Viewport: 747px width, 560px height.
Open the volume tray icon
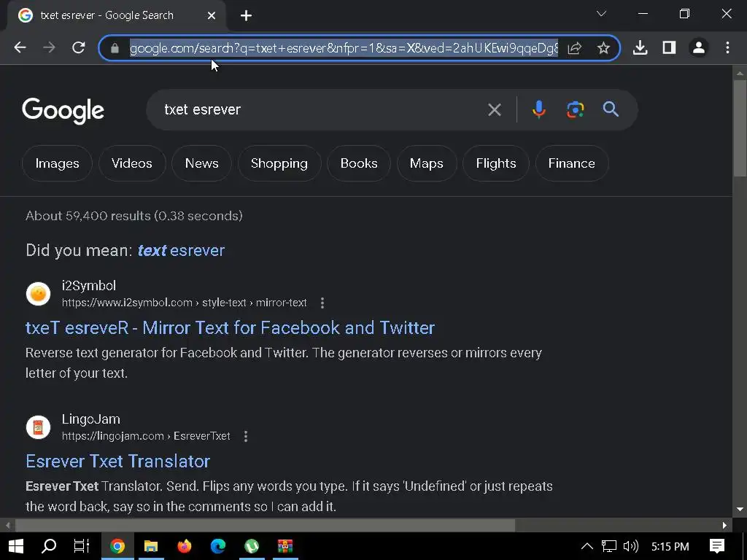click(631, 546)
